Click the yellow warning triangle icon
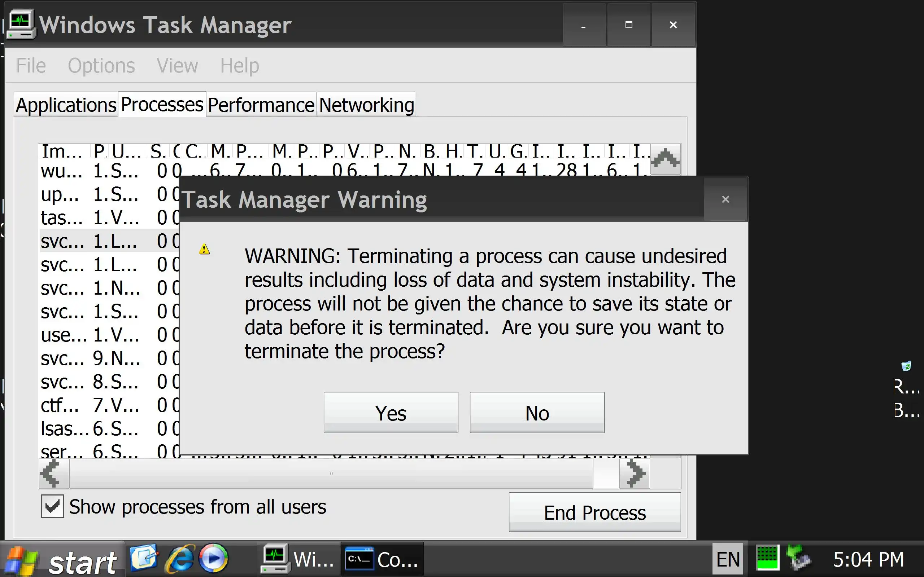This screenshot has width=924, height=577. (205, 250)
